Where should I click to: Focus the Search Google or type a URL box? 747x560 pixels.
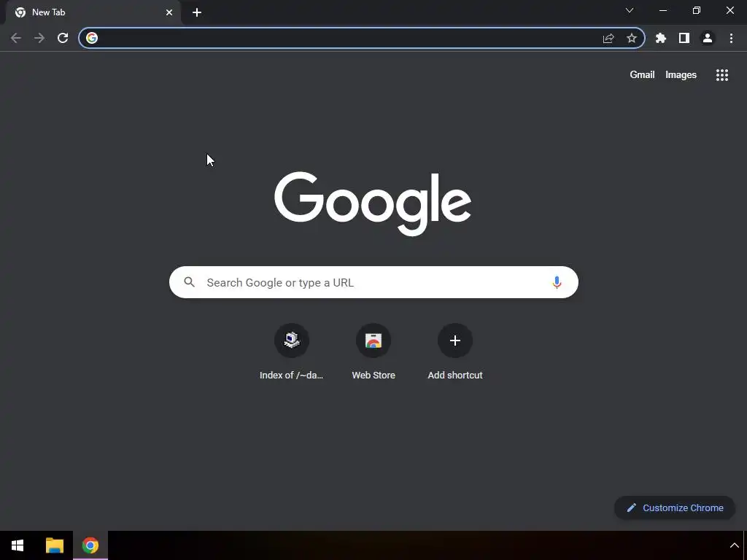[x=373, y=282]
